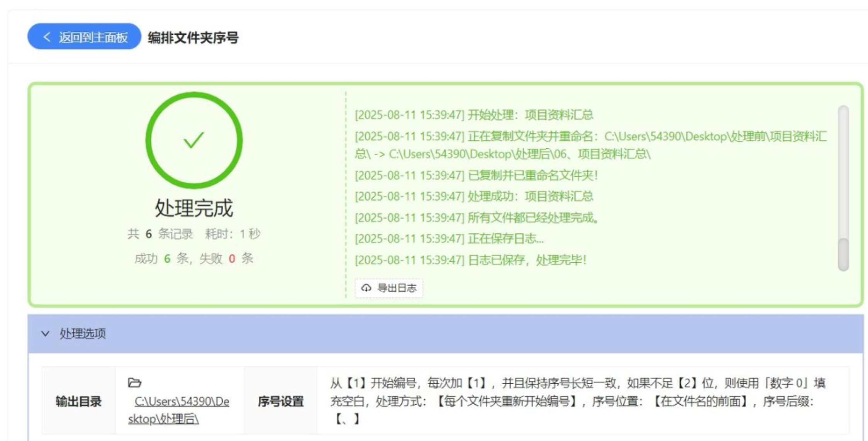Click the 编排文件夹序号 page title

(193, 38)
